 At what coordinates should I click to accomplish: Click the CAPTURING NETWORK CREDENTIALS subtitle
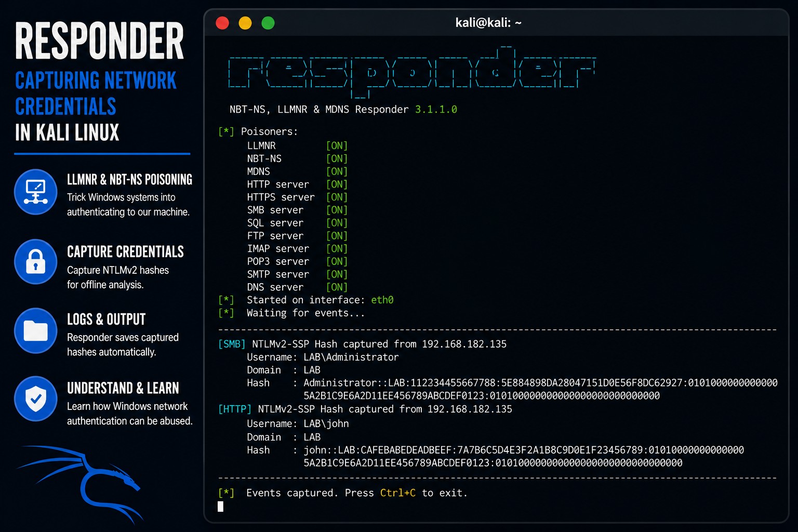pyautogui.click(x=96, y=94)
